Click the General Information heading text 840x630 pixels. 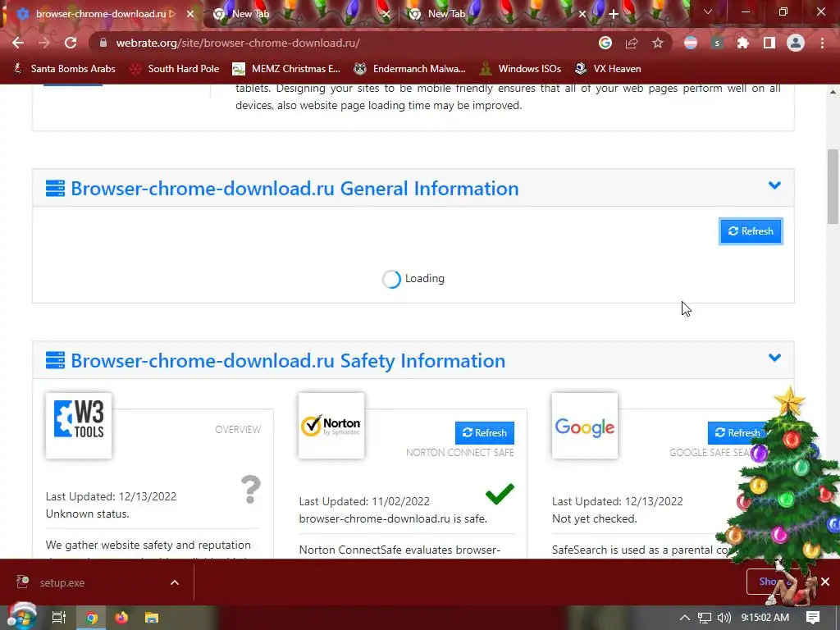click(x=294, y=189)
